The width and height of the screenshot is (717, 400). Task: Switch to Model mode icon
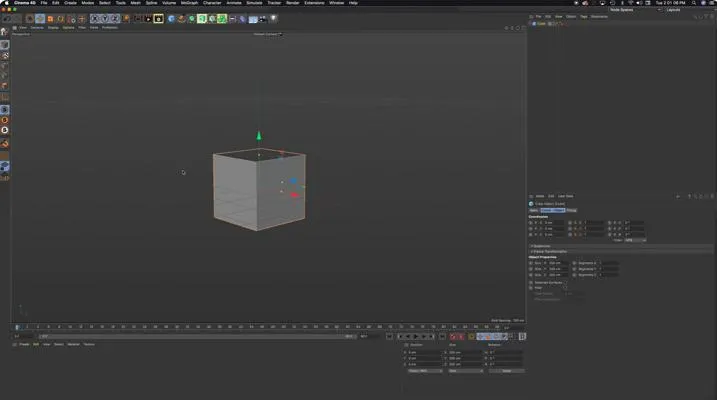pos(5,45)
